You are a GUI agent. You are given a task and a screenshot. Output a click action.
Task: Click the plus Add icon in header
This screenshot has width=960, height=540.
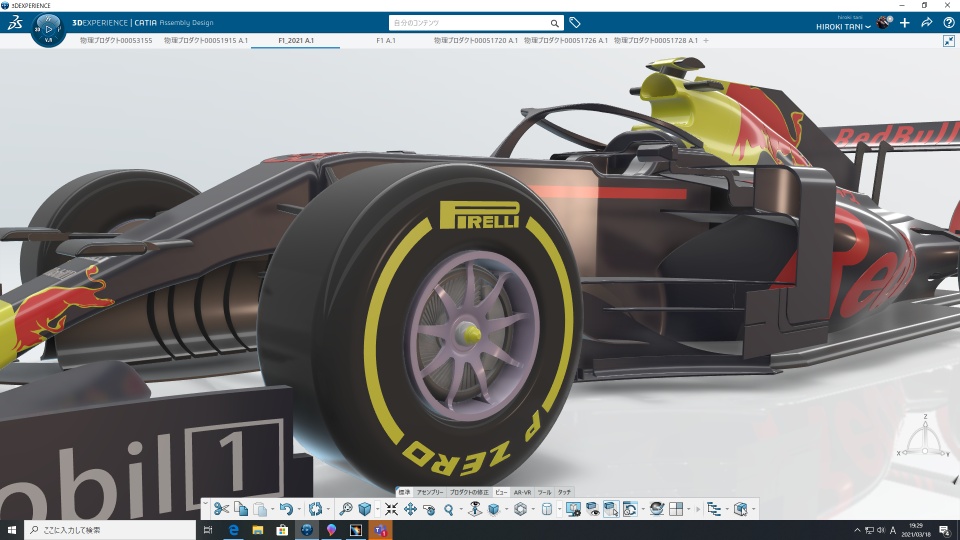(905, 23)
